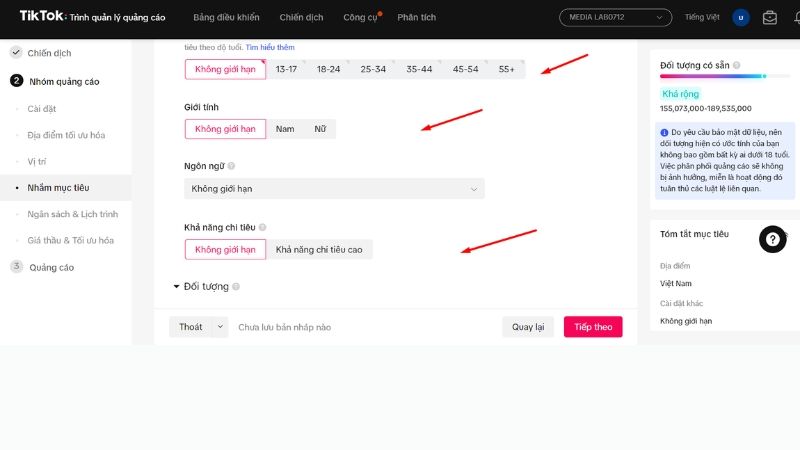Go to Địa điểm tối ưu hóa section

66,135
